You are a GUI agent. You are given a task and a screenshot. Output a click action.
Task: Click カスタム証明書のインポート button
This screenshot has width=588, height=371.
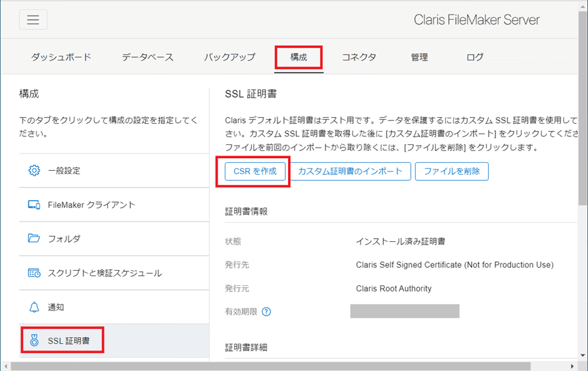coord(351,172)
